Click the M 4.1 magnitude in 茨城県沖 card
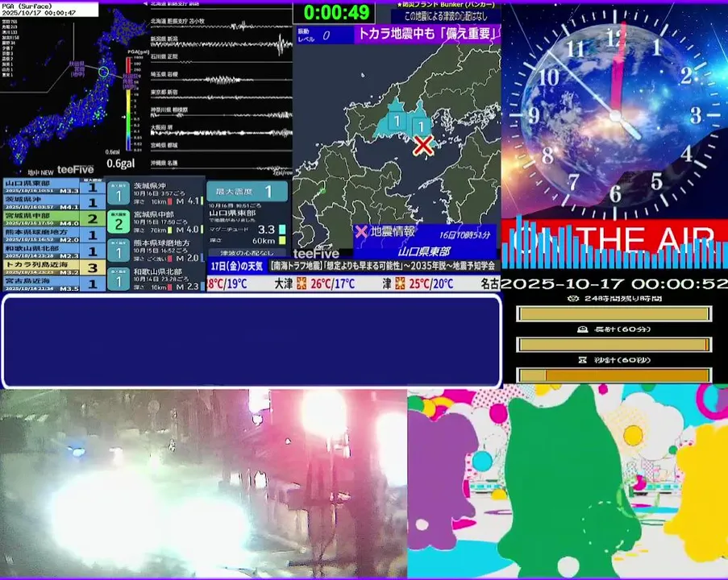Screen dimensions: 728x580 [187, 201]
